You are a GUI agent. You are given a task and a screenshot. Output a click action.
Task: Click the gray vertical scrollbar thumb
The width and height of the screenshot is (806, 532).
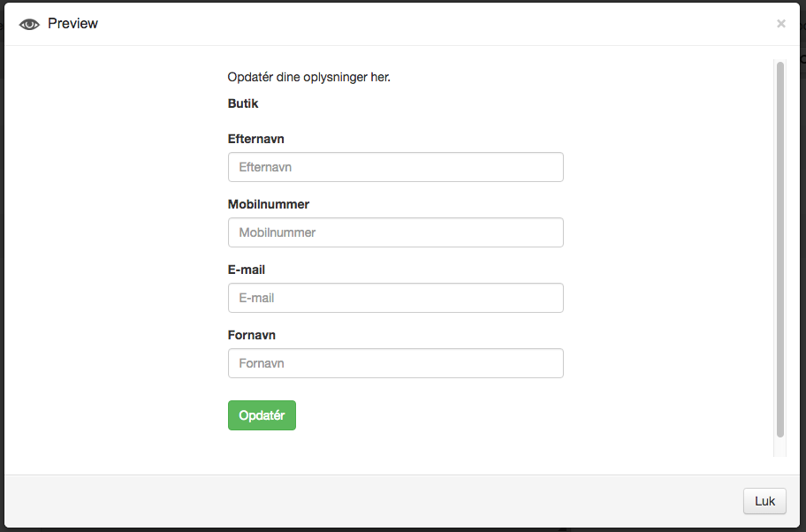tap(779, 249)
